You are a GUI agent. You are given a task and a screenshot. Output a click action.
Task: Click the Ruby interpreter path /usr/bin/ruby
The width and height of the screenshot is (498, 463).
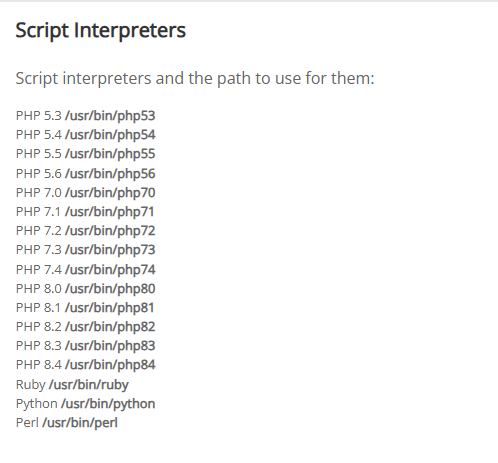[89, 385]
